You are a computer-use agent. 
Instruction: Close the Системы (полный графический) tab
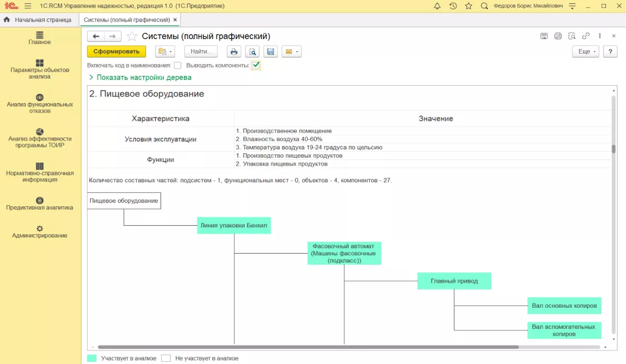(x=175, y=20)
